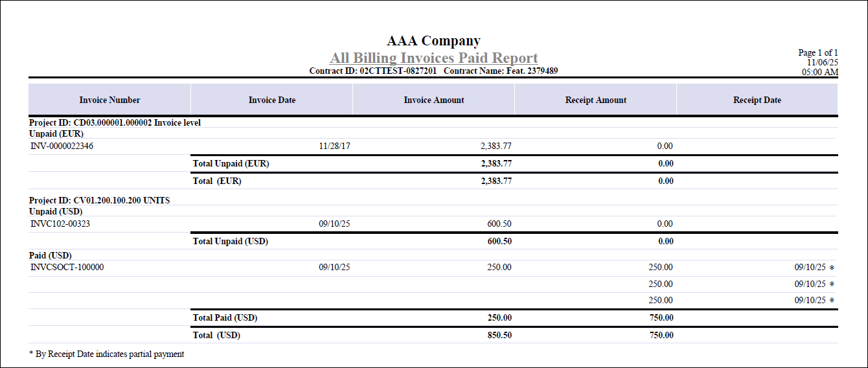Screen dimensions: 868x368
Task: Click the Total Unpaid (EUR) label
Action: (x=231, y=164)
